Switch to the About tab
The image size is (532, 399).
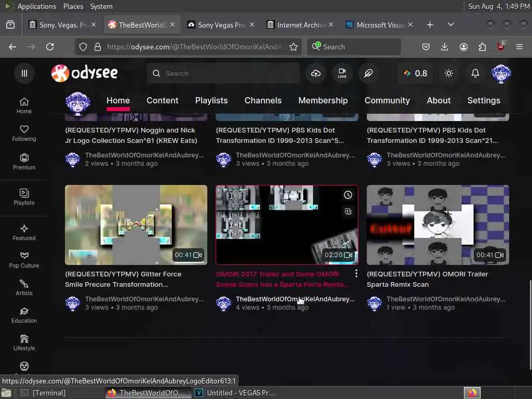(x=438, y=101)
